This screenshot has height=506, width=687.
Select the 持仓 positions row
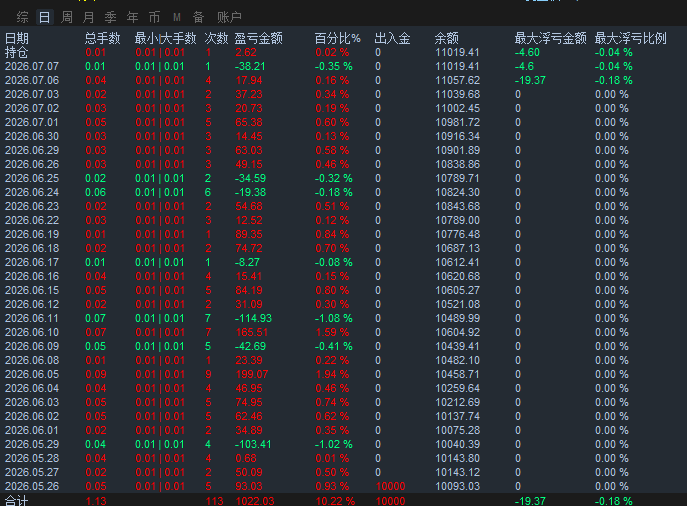pyautogui.click(x=344, y=52)
